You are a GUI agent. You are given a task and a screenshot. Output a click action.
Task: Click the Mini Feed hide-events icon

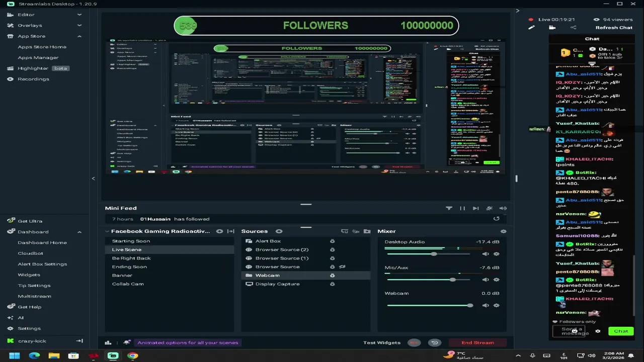click(x=489, y=208)
